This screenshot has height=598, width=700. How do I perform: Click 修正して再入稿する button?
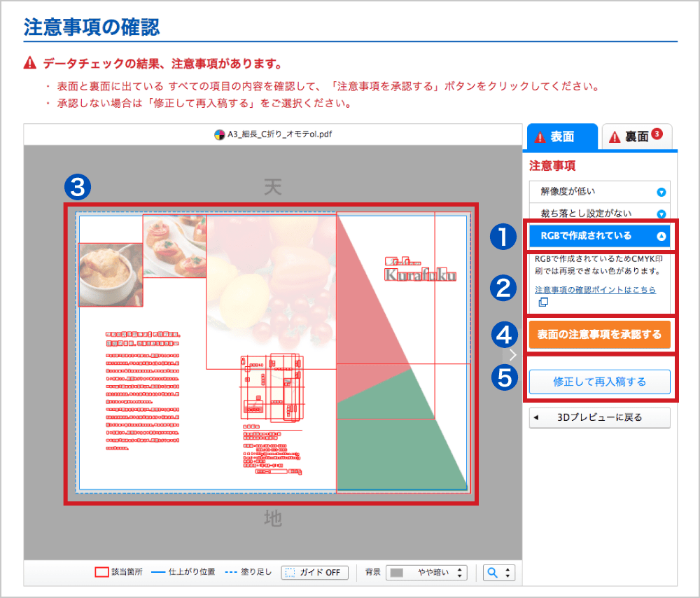599,382
